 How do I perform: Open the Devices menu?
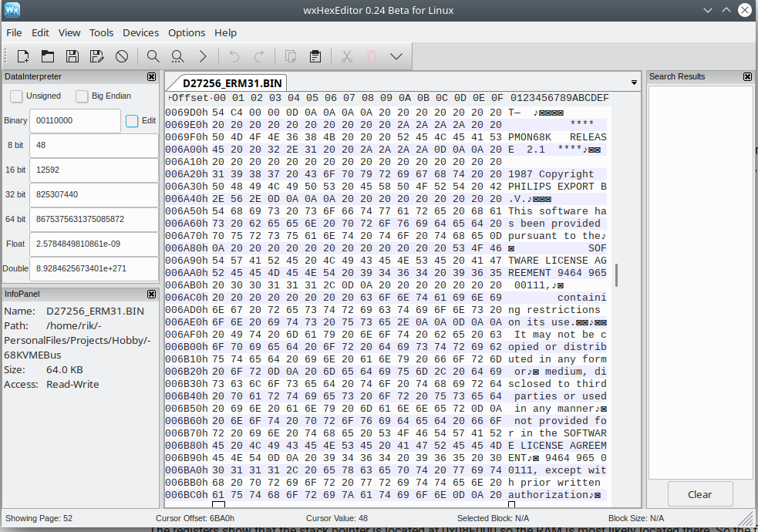pyautogui.click(x=140, y=33)
